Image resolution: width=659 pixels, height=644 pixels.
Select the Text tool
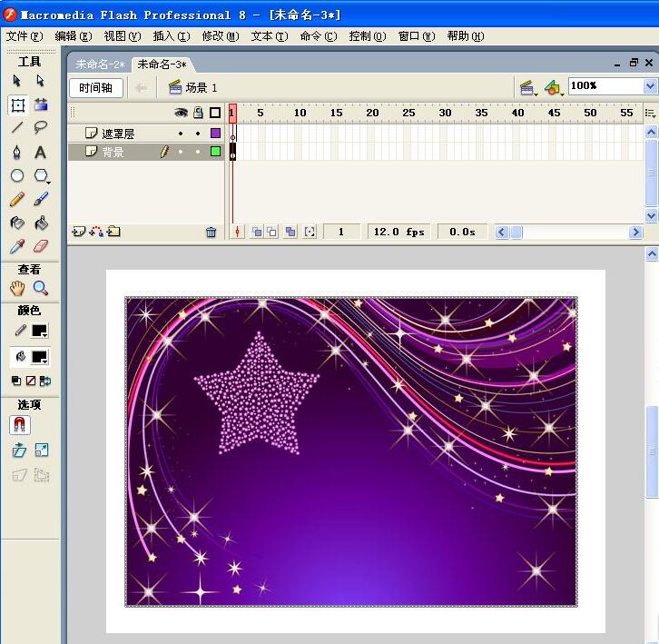pos(40,152)
